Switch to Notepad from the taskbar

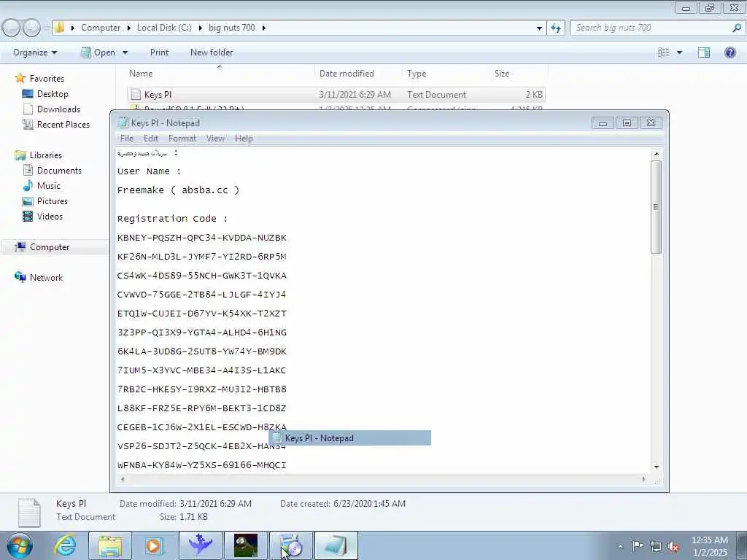(336, 545)
